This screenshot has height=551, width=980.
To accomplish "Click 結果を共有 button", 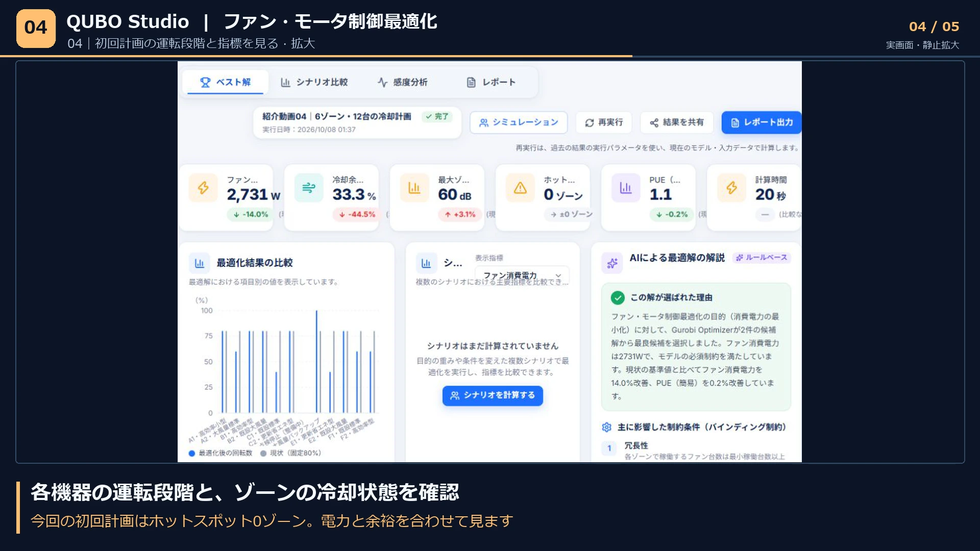I will point(676,122).
